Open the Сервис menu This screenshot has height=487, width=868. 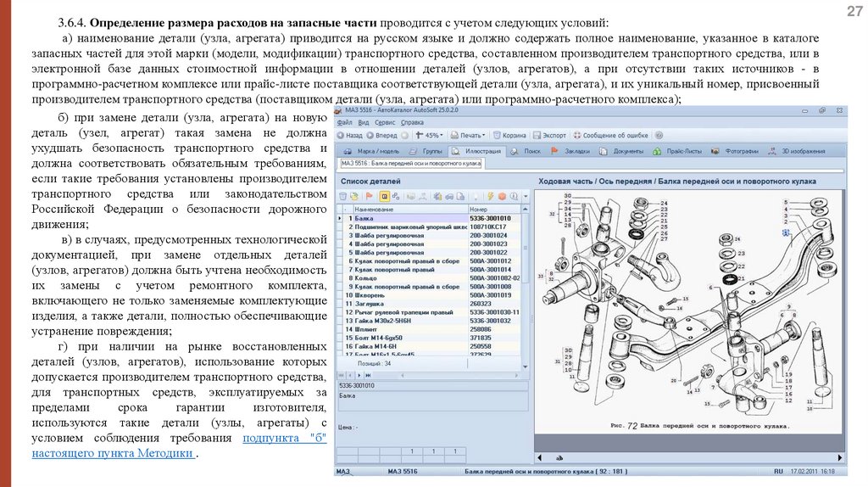pos(385,123)
